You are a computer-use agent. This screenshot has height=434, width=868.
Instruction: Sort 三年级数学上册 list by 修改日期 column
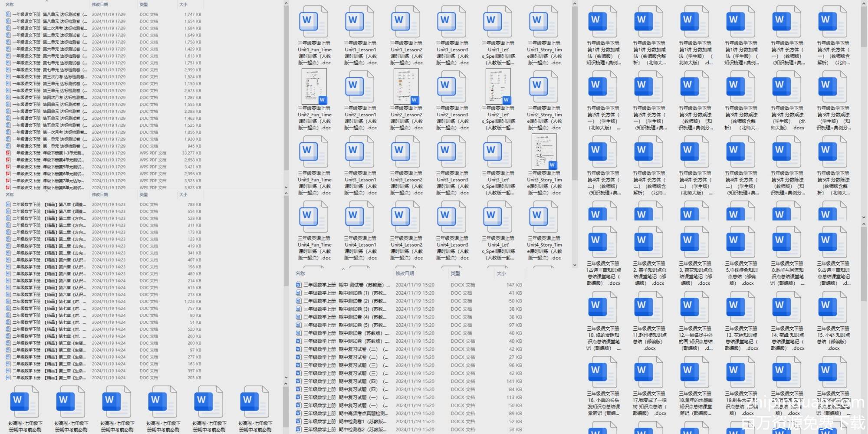[405, 273]
